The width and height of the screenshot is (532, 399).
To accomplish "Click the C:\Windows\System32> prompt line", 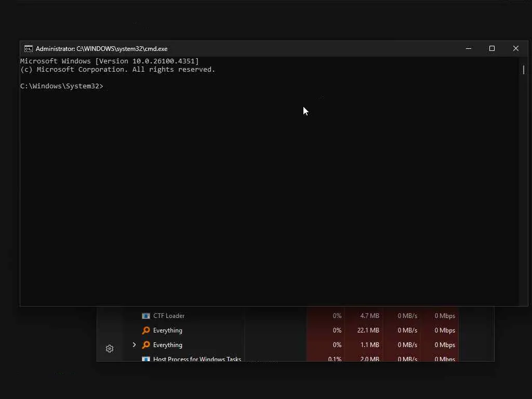I will pyautogui.click(x=62, y=86).
